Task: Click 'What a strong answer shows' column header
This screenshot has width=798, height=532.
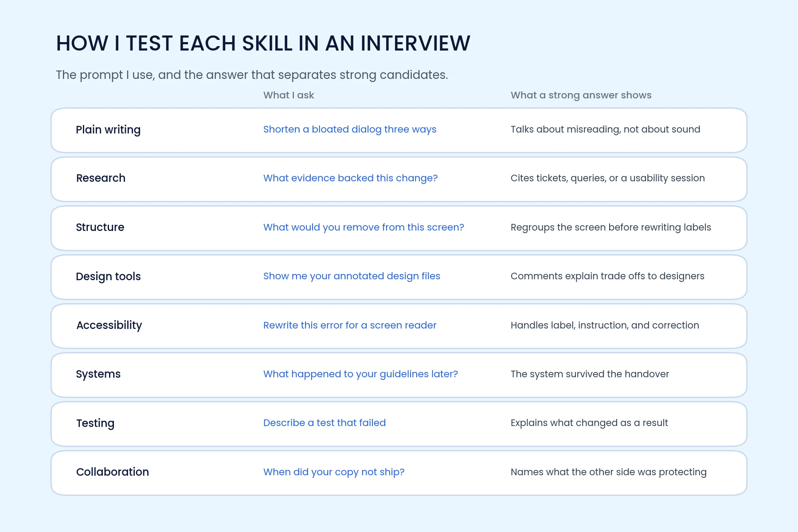Action: (x=581, y=95)
